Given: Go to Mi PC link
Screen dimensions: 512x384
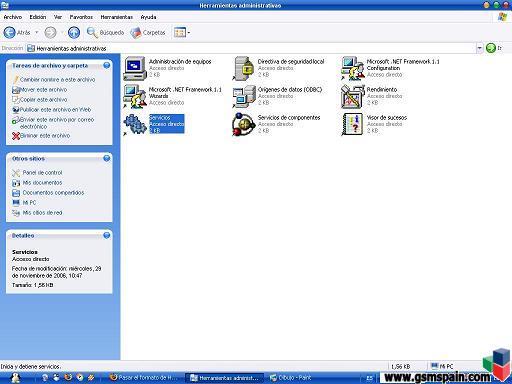Looking at the screenshot, I should pos(29,203).
